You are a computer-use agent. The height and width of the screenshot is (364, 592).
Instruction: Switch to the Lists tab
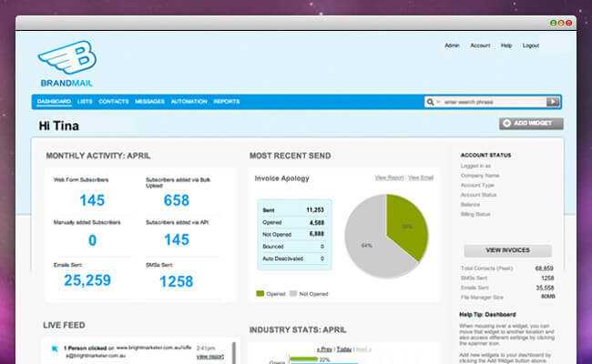[x=85, y=102]
